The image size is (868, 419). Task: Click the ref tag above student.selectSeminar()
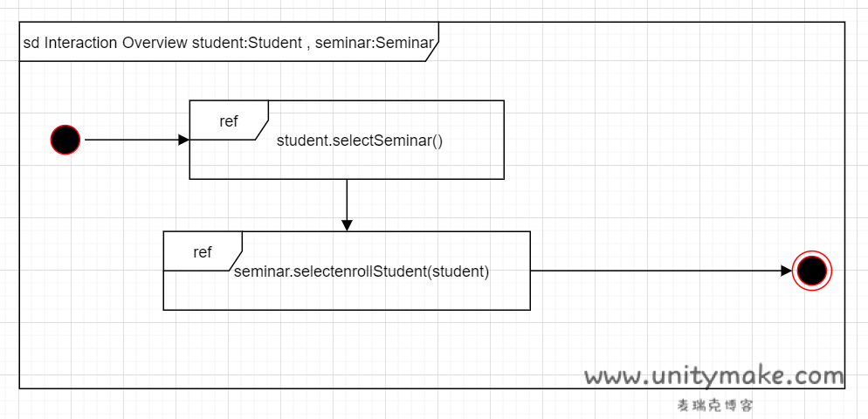click(228, 121)
